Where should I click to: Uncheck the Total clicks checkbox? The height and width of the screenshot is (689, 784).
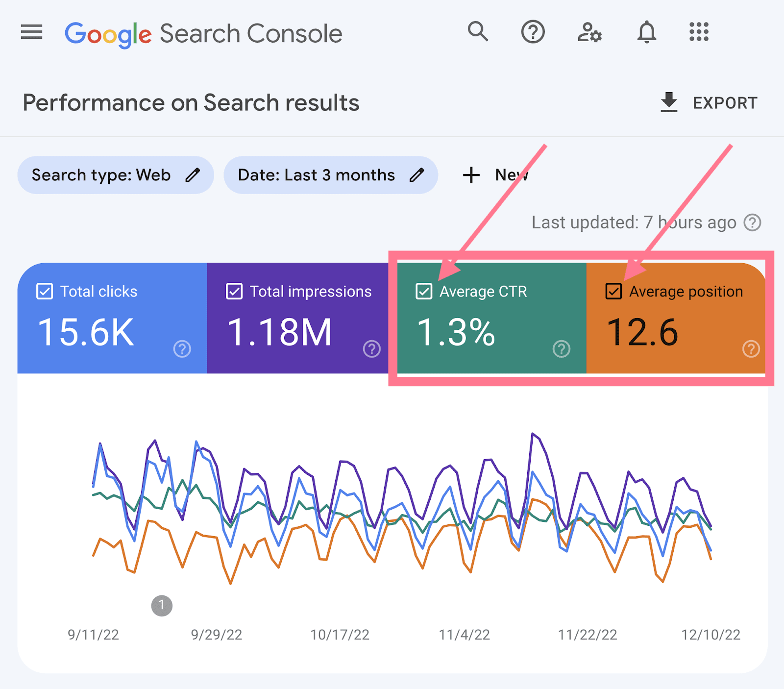click(44, 291)
